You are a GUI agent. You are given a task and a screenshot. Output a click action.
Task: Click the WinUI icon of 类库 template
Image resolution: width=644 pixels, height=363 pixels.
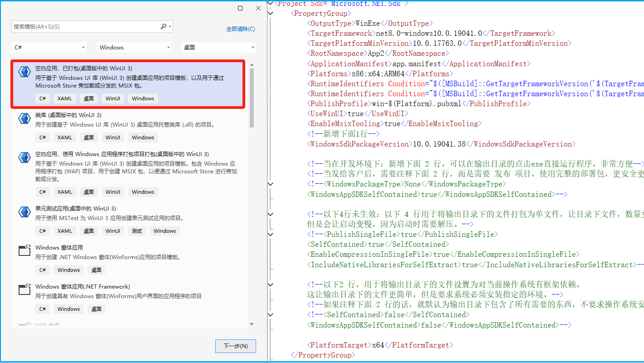24,118
